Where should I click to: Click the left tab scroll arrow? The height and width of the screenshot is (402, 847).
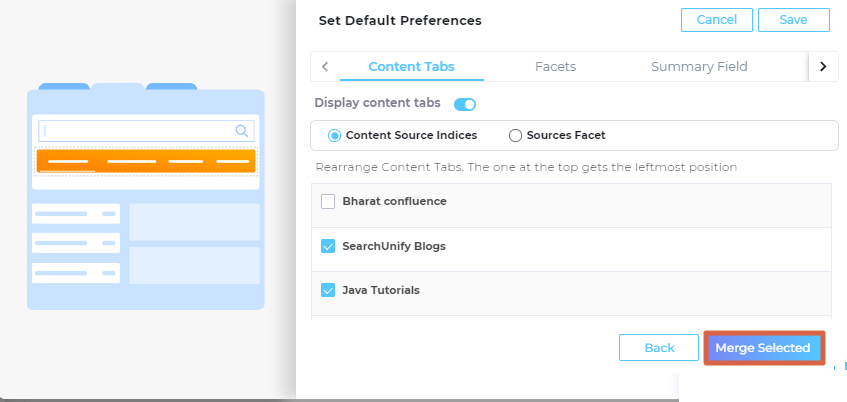tap(325, 67)
